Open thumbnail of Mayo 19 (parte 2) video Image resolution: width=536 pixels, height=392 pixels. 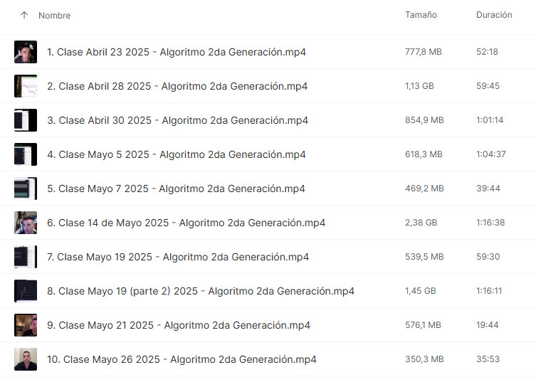pyautogui.click(x=26, y=291)
